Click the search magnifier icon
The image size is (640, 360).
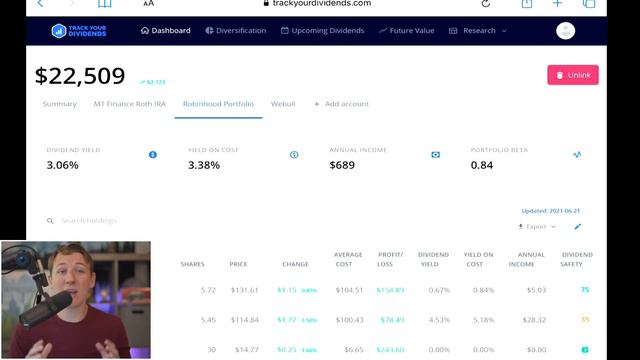click(50, 221)
